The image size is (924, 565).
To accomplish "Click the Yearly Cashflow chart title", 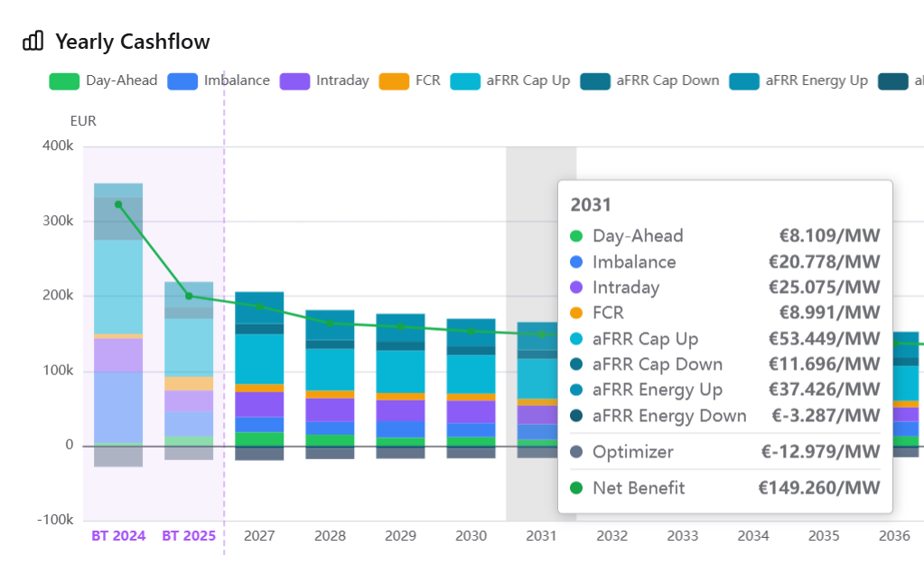I will [132, 42].
